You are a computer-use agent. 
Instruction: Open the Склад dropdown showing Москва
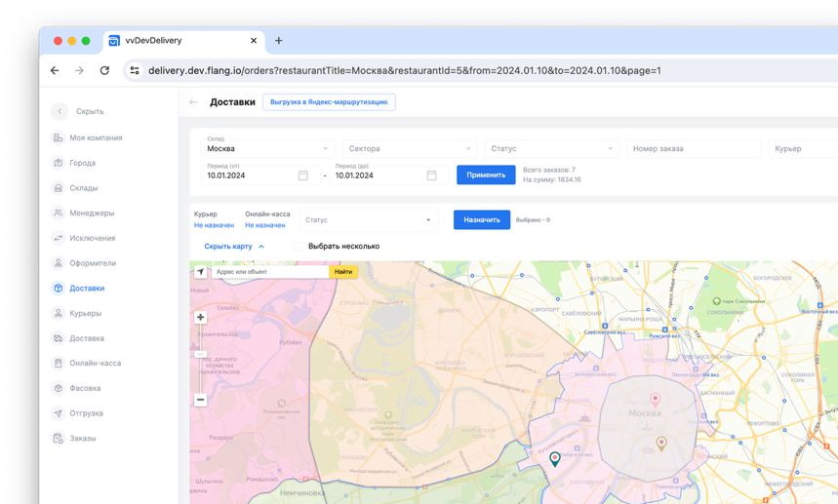267,148
